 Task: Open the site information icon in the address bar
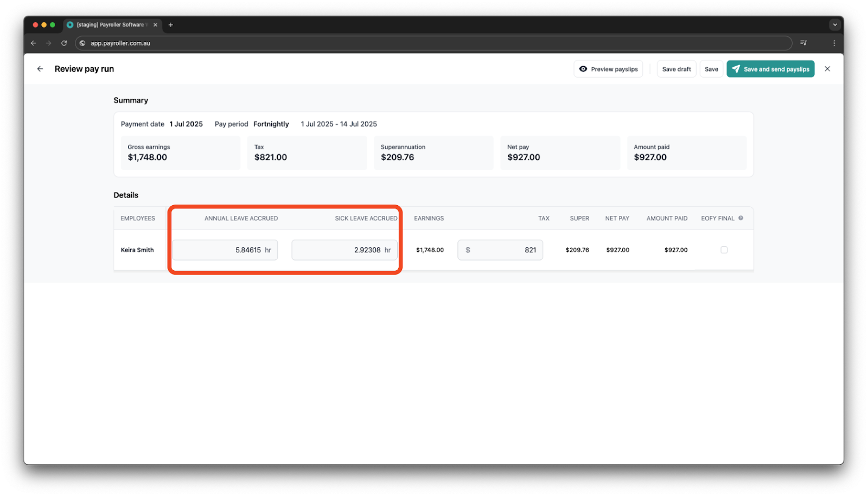pyautogui.click(x=82, y=43)
